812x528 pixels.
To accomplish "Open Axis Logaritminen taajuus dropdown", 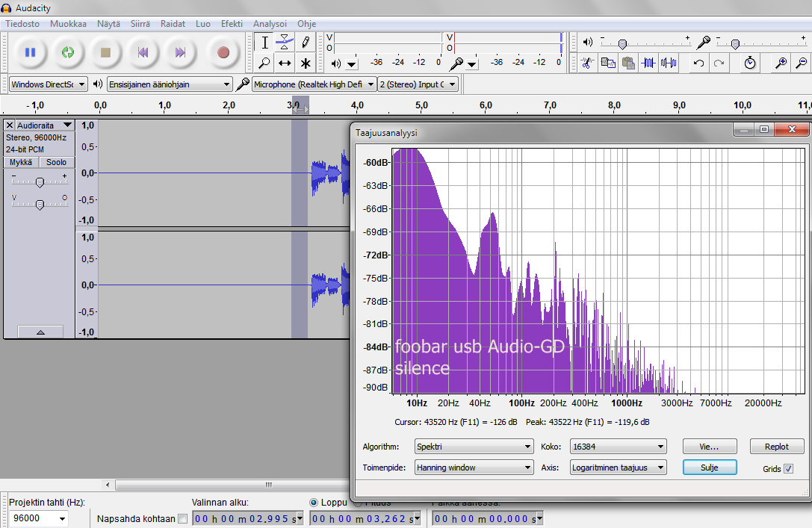I will (619, 468).
